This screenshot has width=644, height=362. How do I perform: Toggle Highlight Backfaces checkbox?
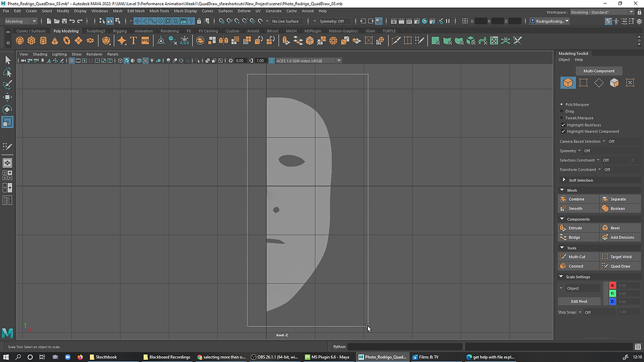(x=563, y=125)
